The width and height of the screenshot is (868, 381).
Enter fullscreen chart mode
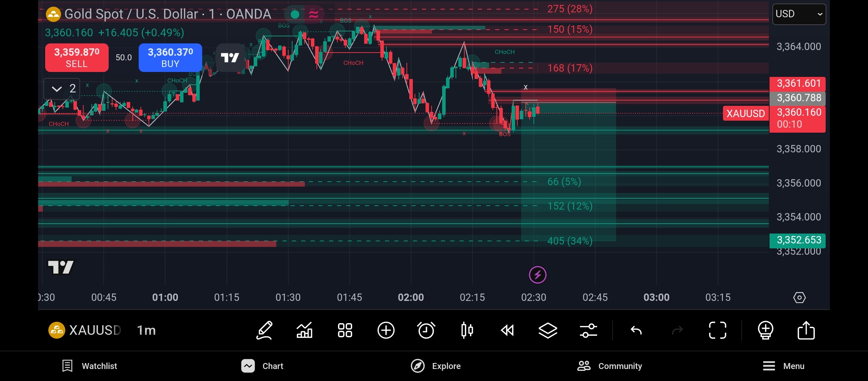(718, 331)
